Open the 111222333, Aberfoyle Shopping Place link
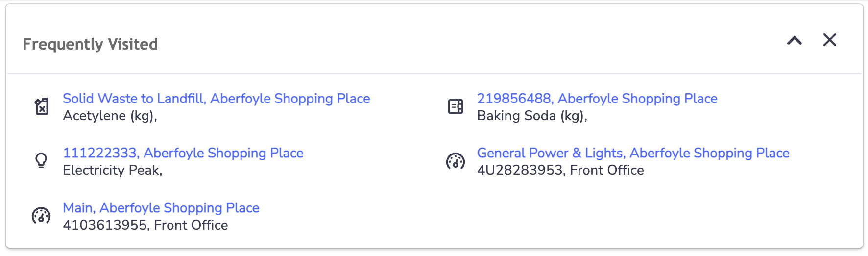Viewport: 868px width, 256px height. 183,153
